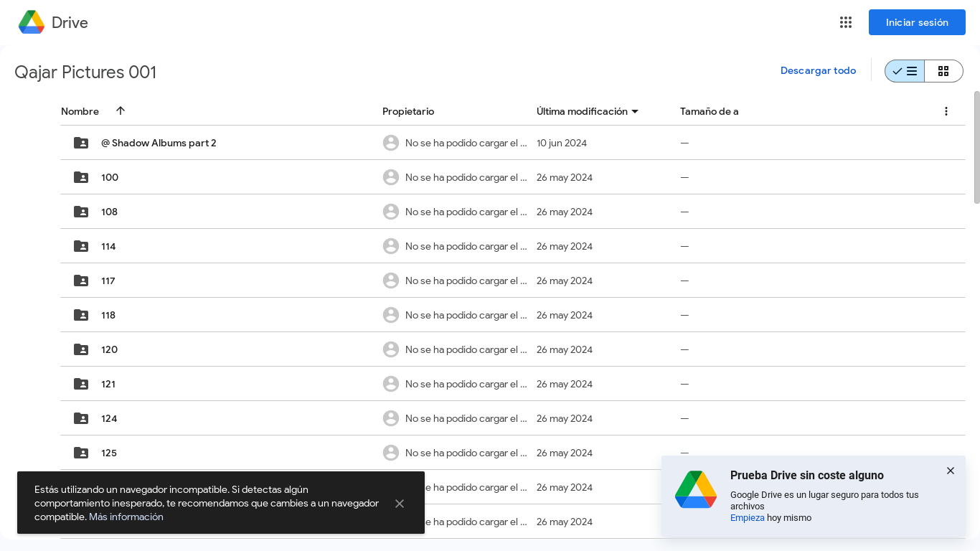Click the Tamaño de a column header
Screen dimensions: 980x551
[x=710, y=111]
